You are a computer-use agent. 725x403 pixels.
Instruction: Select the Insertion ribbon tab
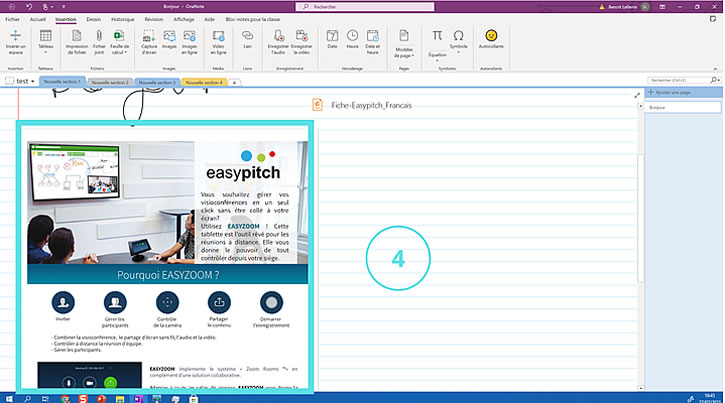[x=66, y=19]
